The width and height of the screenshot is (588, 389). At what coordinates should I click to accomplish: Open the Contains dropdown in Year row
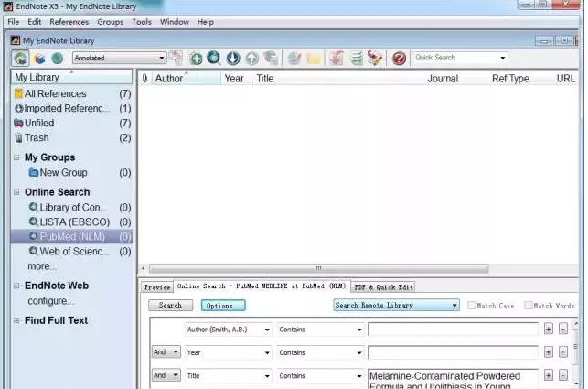(320, 352)
